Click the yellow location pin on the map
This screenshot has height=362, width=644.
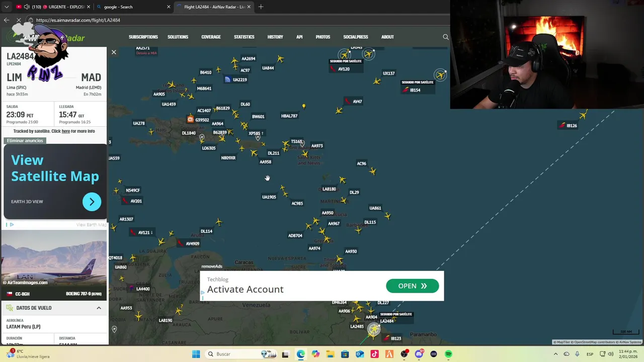tap(303, 106)
